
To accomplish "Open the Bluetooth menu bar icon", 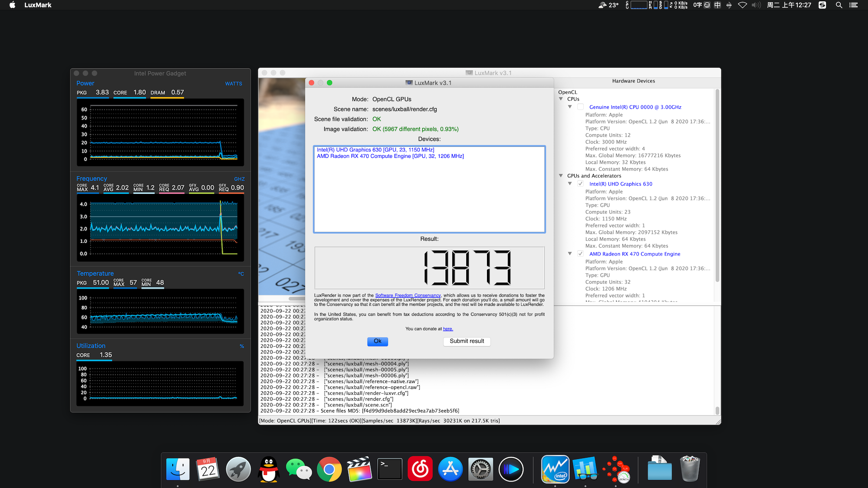I will (729, 5).
